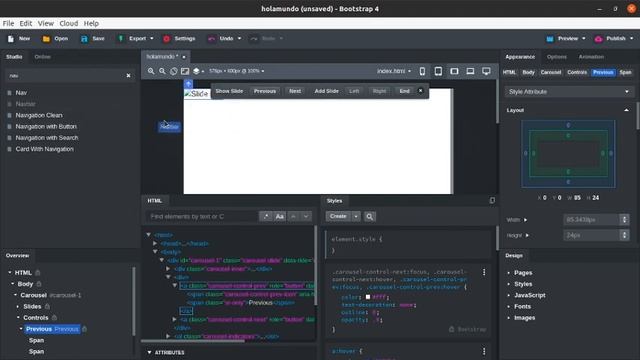This screenshot has height=360, width=640.
Task: Click the Publish cloud icon
Action: click(598, 39)
